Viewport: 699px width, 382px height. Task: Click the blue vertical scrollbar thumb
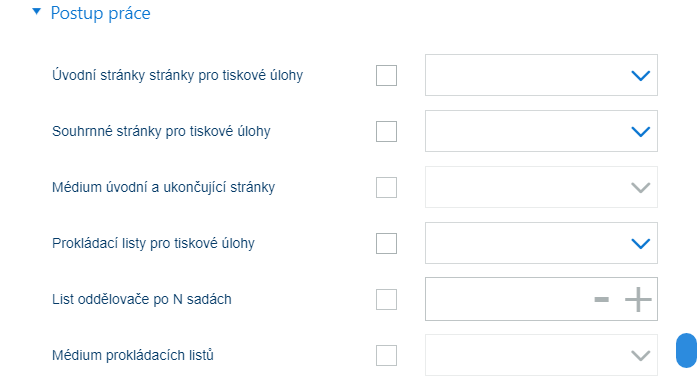[687, 350]
